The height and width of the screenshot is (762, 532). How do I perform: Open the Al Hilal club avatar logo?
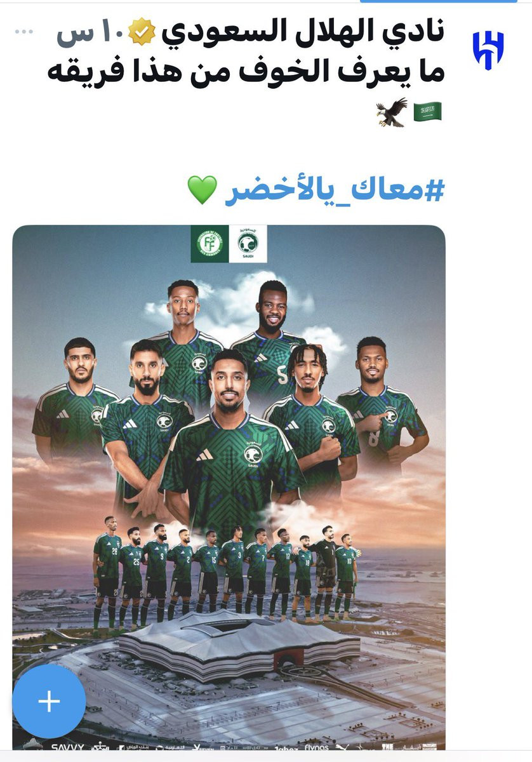[x=488, y=51]
